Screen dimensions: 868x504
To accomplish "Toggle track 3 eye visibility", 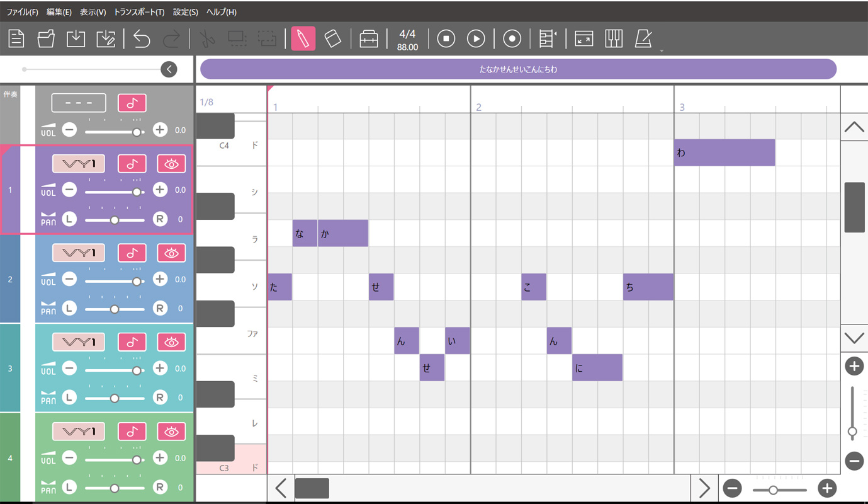I will tap(171, 342).
